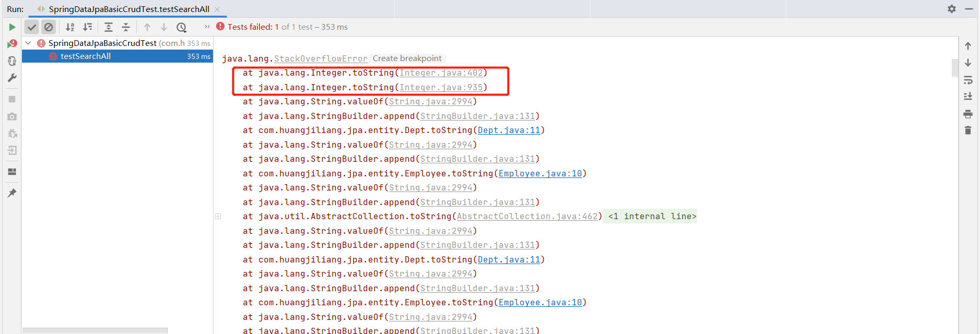Expand all test nodes
The height and width of the screenshot is (334, 980).
click(x=109, y=27)
